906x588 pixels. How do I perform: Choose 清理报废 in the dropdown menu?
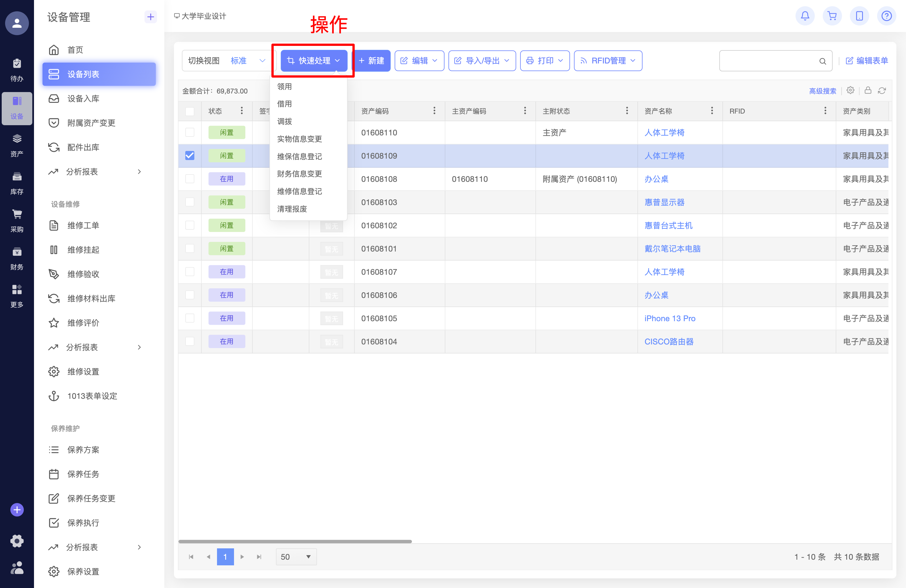(x=292, y=209)
